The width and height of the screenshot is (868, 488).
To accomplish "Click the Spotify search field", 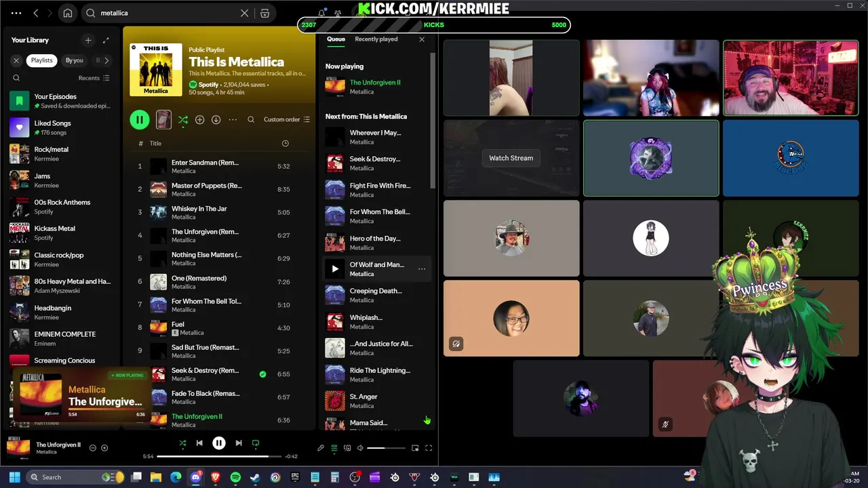I will (x=170, y=13).
